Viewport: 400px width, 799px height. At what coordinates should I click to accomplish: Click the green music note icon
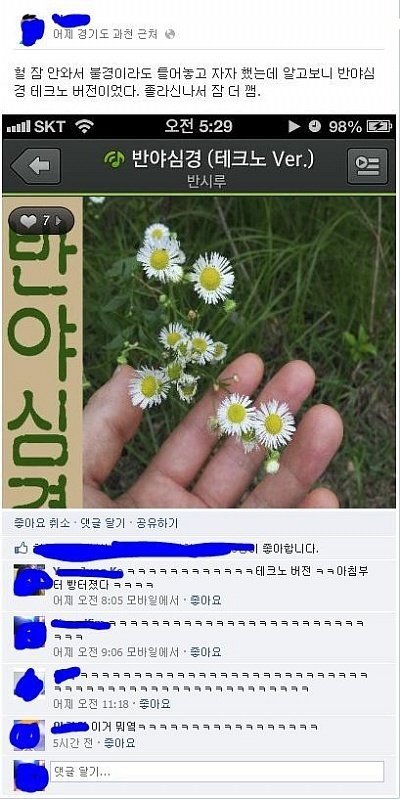click(x=115, y=160)
